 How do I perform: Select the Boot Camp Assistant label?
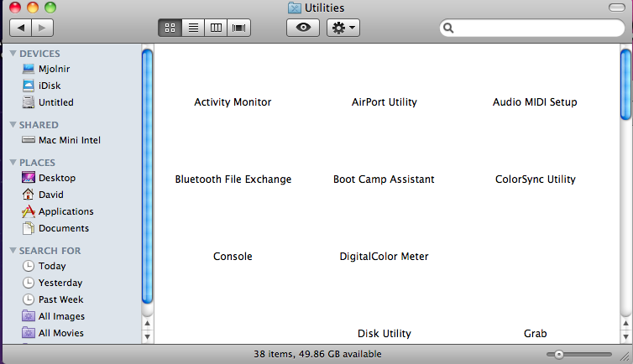pyautogui.click(x=384, y=179)
